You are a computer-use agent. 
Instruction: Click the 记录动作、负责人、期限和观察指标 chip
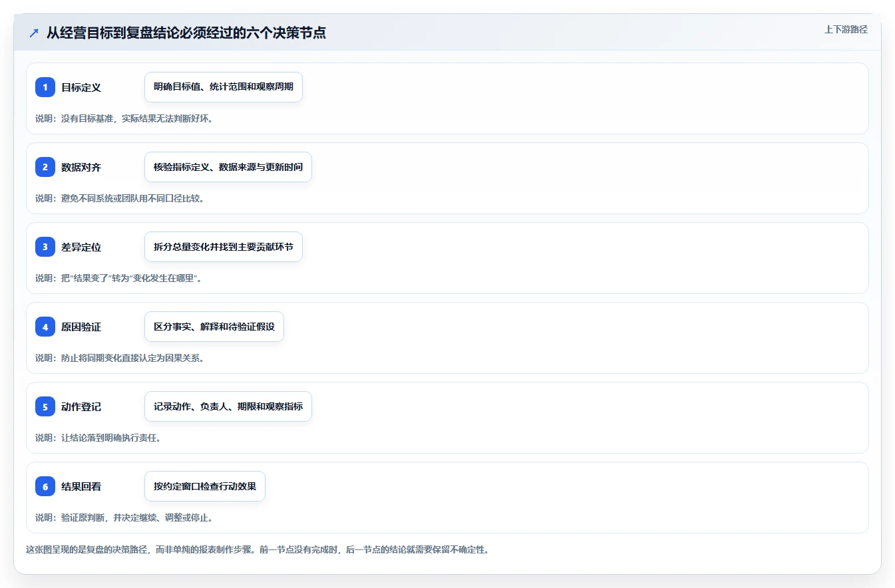[x=228, y=406]
